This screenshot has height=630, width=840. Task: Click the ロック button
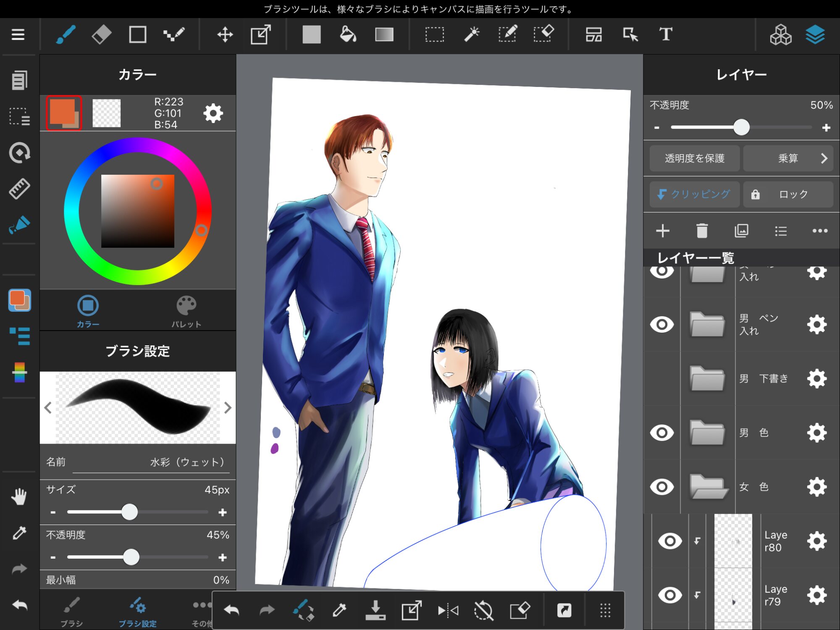pyautogui.click(x=788, y=194)
